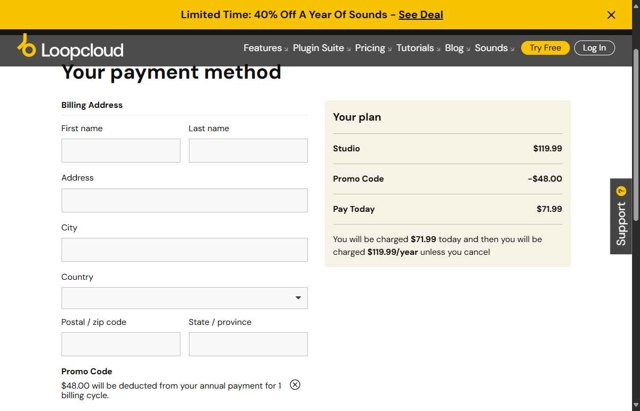640x411 pixels.
Task: Remove the applied promo code
Action: coord(295,384)
